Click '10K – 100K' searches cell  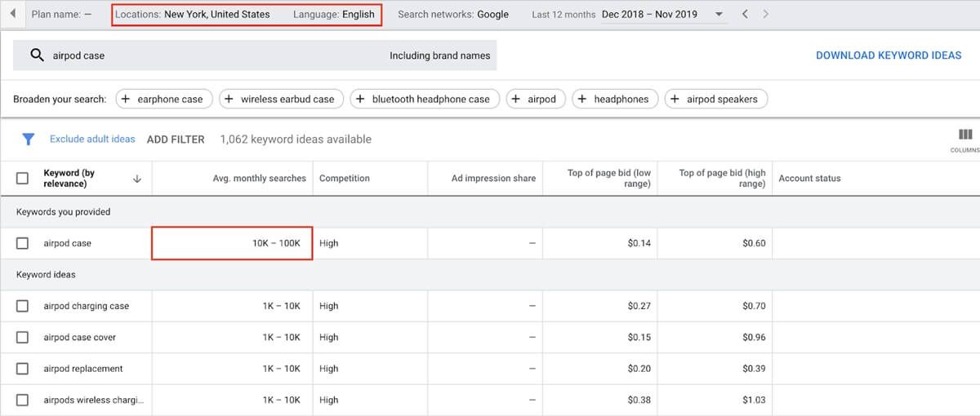tap(233, 243)
